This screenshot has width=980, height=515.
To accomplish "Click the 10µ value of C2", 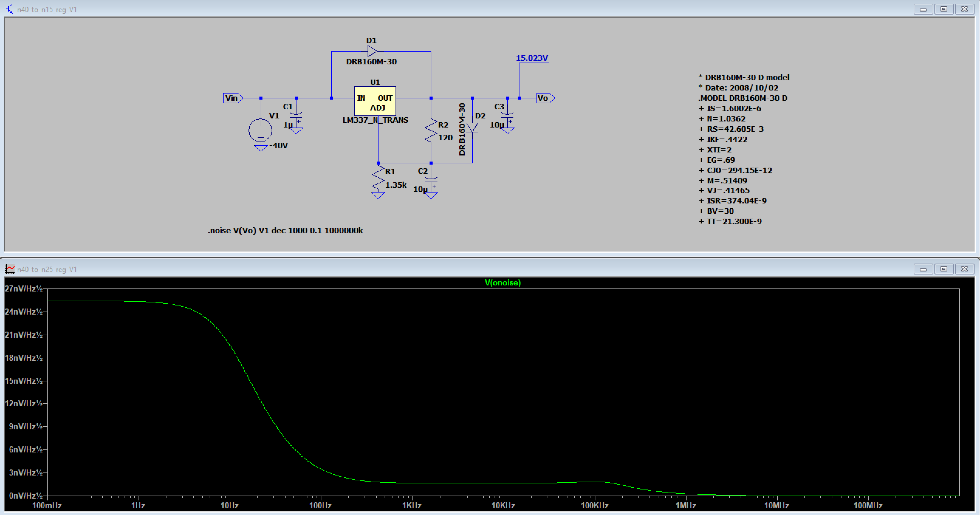I will click(x=420, y=189).
